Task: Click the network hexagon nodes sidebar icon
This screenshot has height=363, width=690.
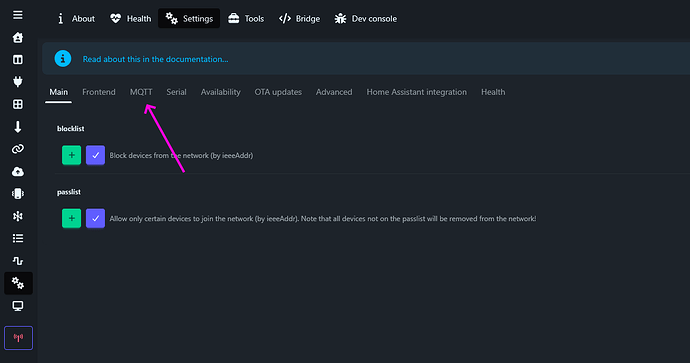Action: [18, 216]
